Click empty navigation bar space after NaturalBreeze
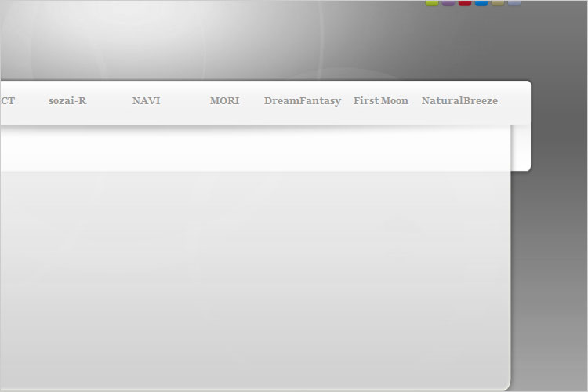Image resolution: width=588 pixels, height=392 pixels. tap(515, 102)
